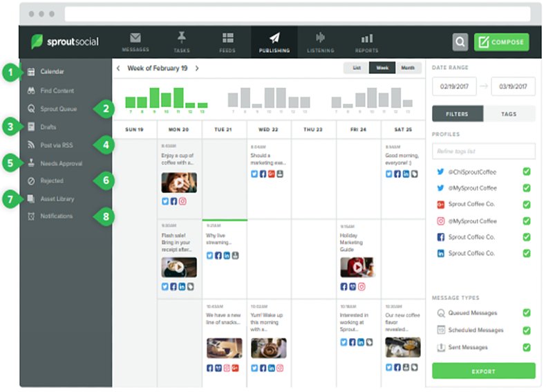Viewport: 546px width, 392px height.
Task: Click the green Compose button
Action: (x=501, y=42)
